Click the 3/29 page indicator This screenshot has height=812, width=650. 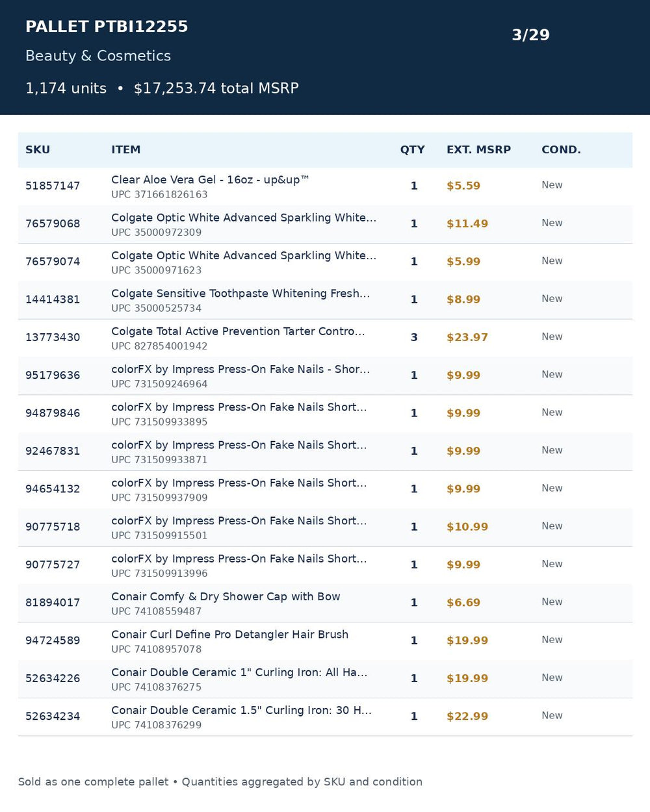point(530,35)
